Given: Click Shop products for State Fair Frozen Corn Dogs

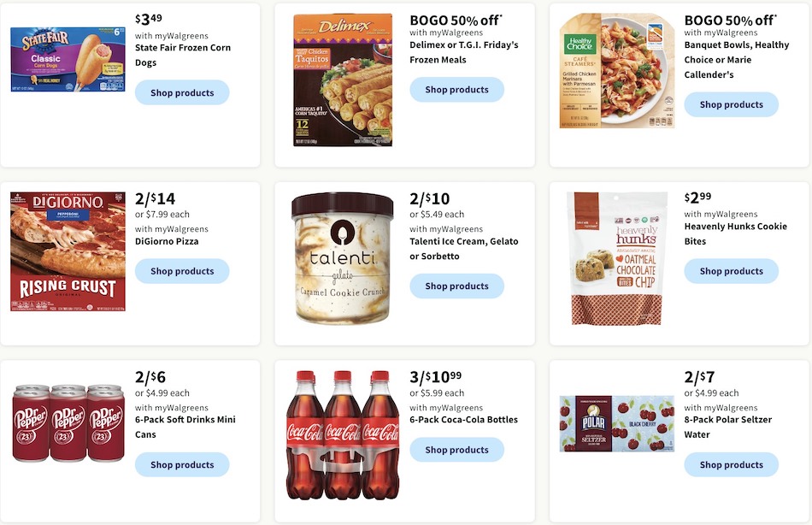Looking at the screenshot, I should [182, 92].
